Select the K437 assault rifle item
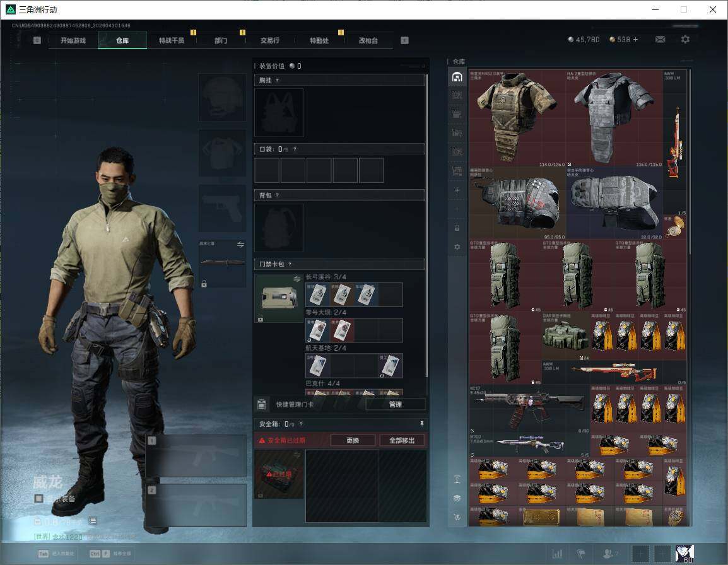The height and width of the screenshot is (565, 728). [x=529, y=409]
